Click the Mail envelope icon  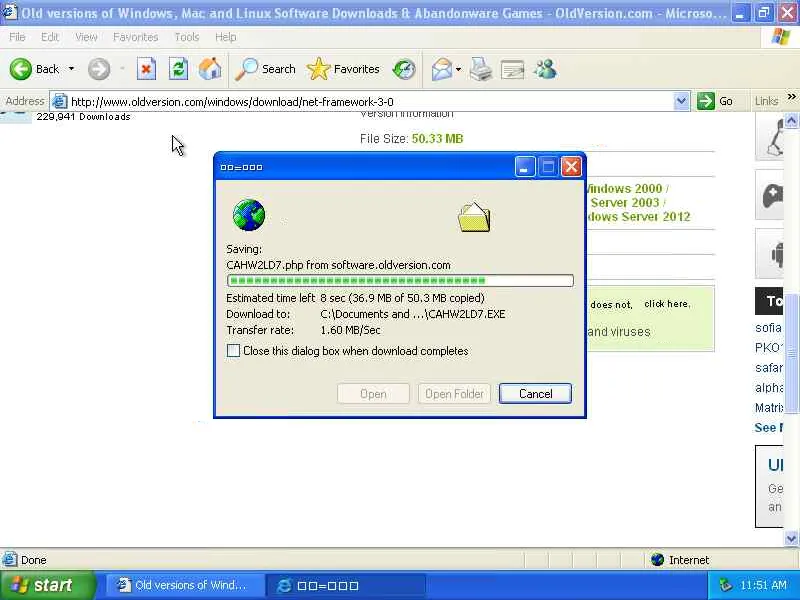tap(441, 69)
